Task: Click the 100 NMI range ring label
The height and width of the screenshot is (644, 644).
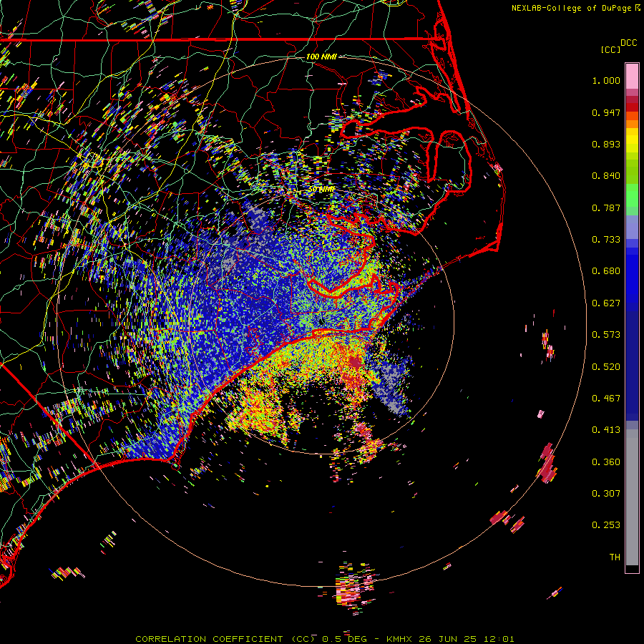Action: (x=321, y=57)
